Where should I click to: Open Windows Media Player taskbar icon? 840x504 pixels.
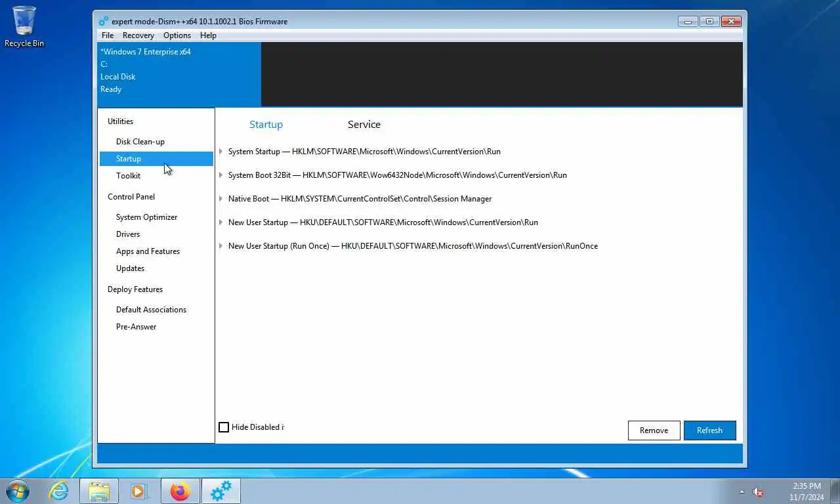click(x=138, y=491)
